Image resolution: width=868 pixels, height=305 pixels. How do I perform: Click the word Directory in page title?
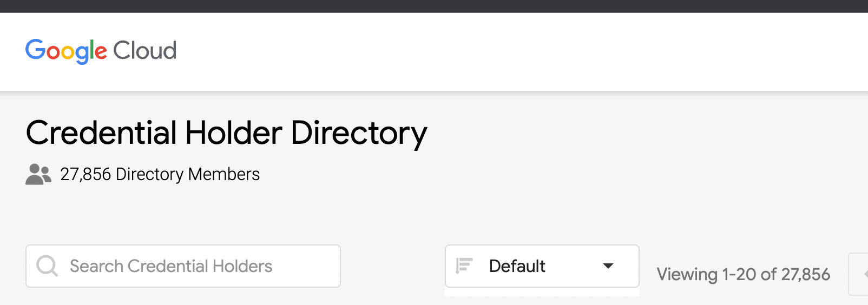[359, 133]
